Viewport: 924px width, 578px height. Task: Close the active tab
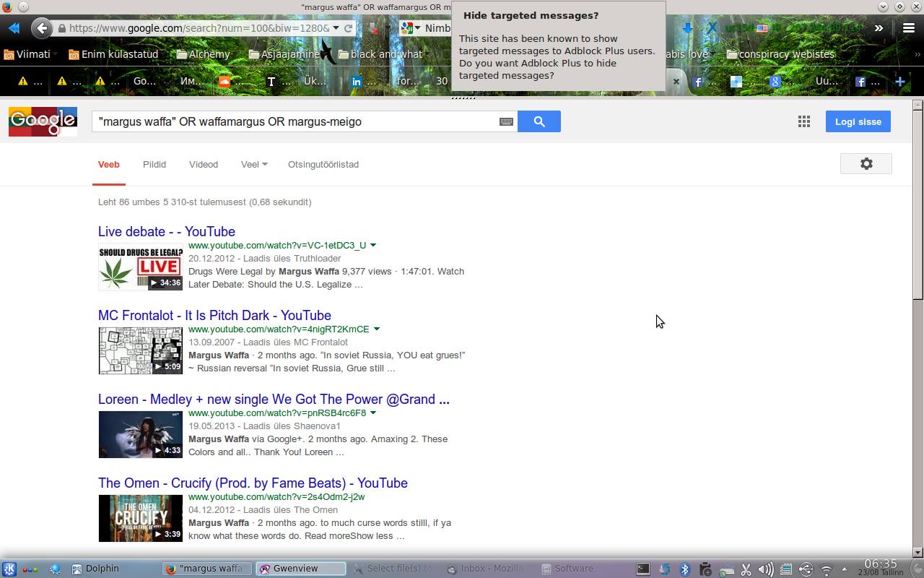point(676,82)
